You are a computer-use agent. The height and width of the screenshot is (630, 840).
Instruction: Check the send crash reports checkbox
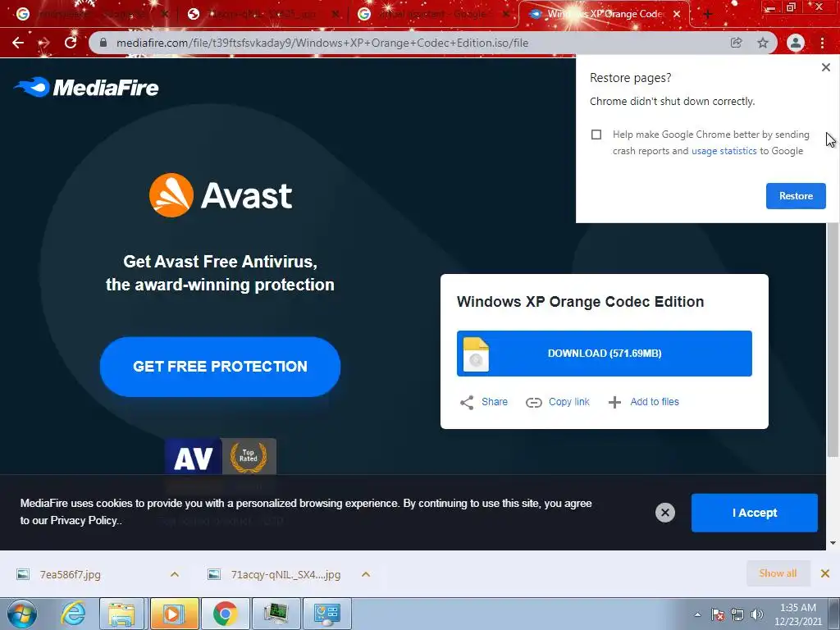click(596, 135)
